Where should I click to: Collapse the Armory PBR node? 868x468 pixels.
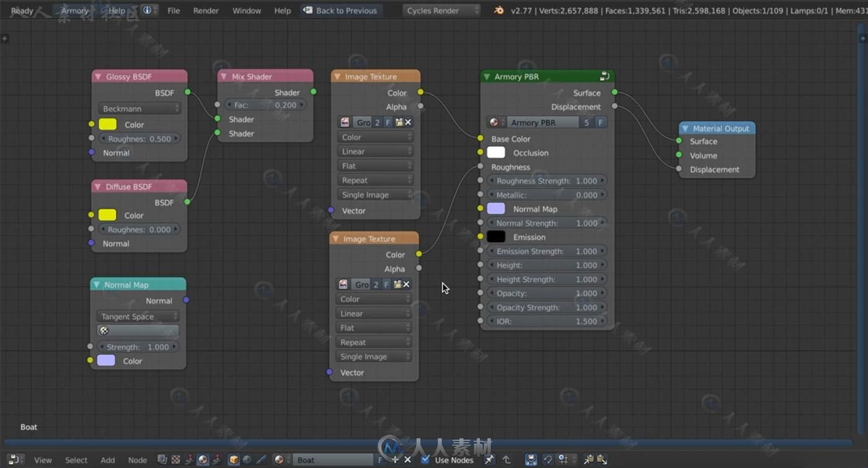[x=487, y=77]
